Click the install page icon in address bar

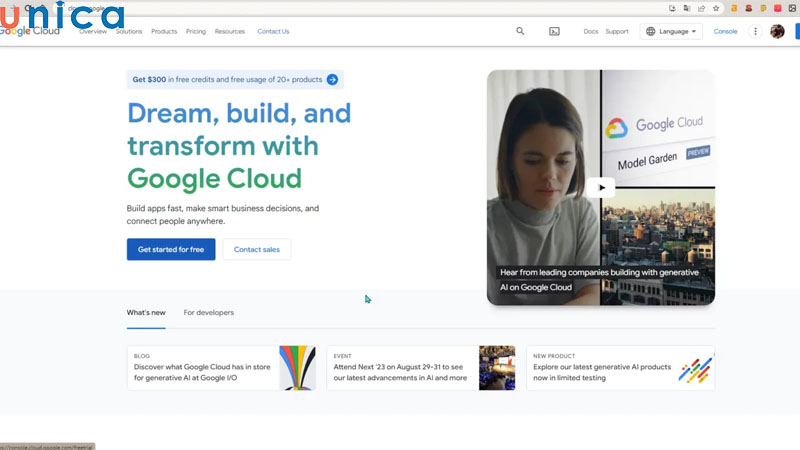(x=672, y=8)
